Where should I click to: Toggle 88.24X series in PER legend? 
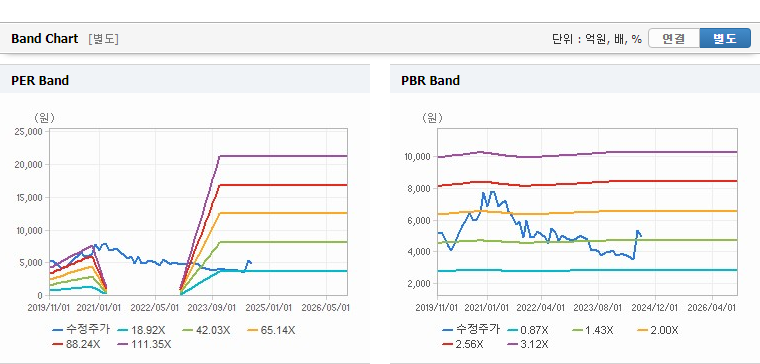click(76, 344)
